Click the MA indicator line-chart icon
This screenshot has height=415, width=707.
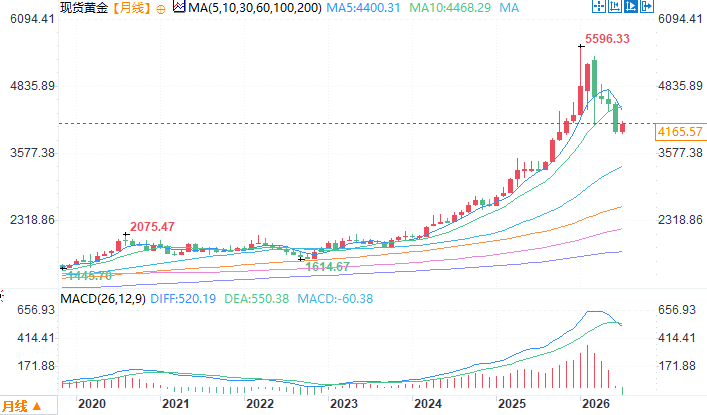pos(179,7)
